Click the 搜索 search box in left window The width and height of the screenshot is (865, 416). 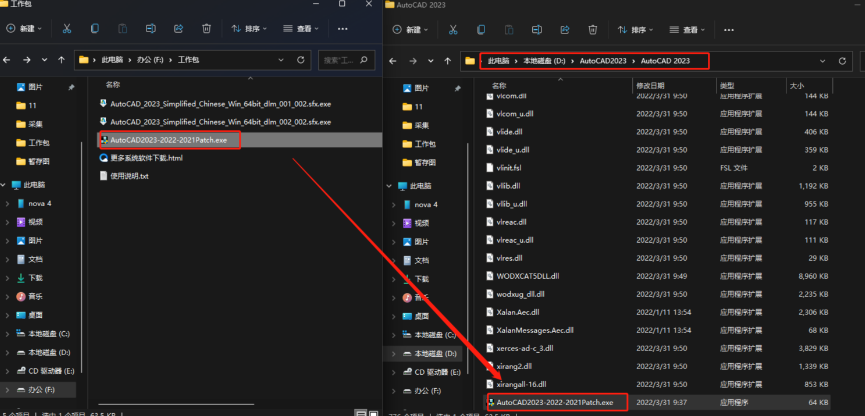(x=346, y=60)
